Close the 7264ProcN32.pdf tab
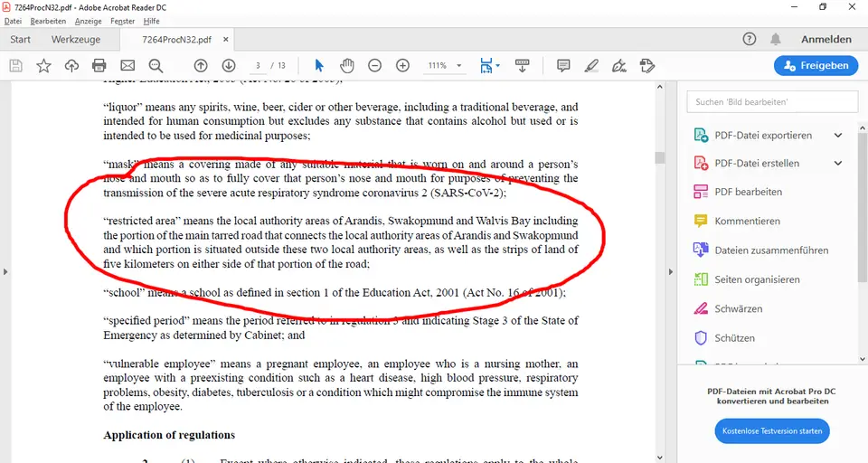This screenshot has width=868, height=463. (226, 39)
